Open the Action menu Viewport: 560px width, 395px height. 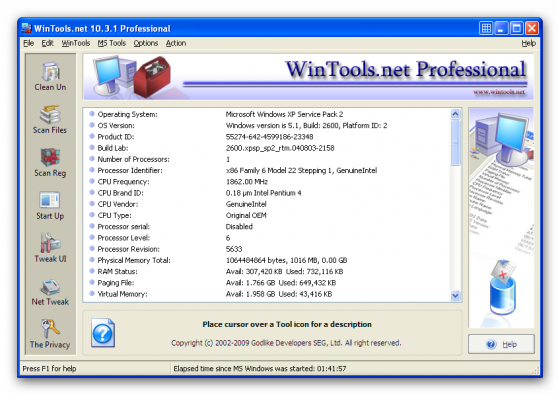(176, 43)
